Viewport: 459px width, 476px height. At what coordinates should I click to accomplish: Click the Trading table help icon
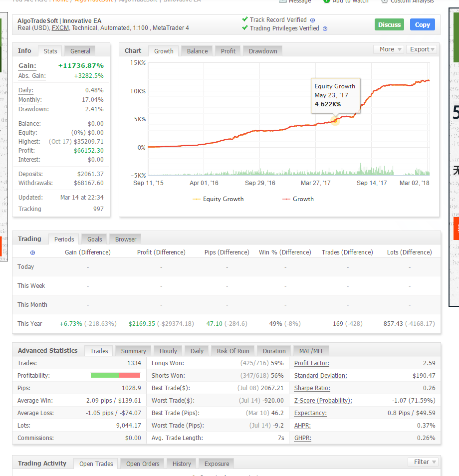(x=33, y=252)
